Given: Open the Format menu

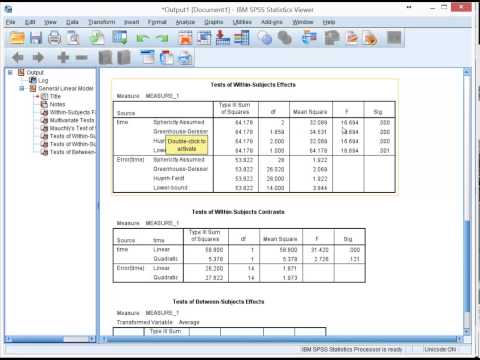Looking at the screenshot, I should (x=157, y=22).
